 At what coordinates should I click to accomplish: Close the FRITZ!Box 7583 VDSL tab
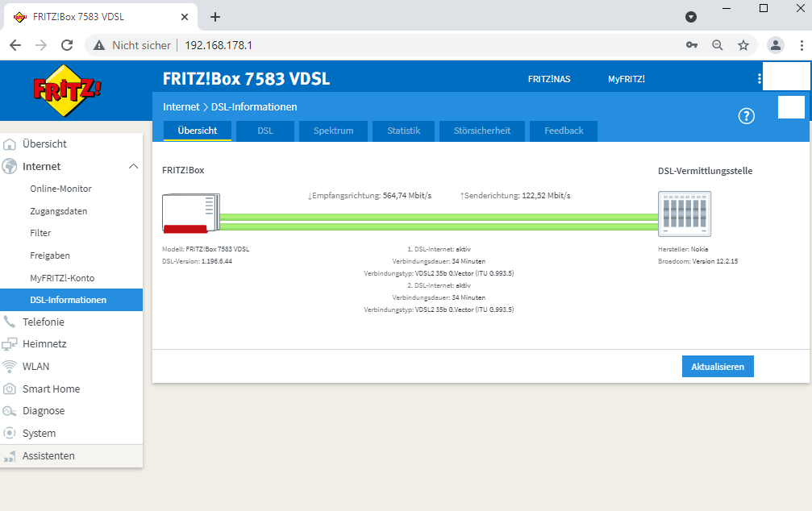tap(185, 17)
